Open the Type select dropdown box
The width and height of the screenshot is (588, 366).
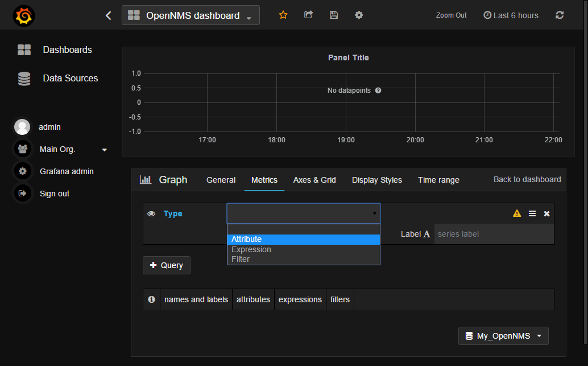pyautogui.click(x=303, y=213)
